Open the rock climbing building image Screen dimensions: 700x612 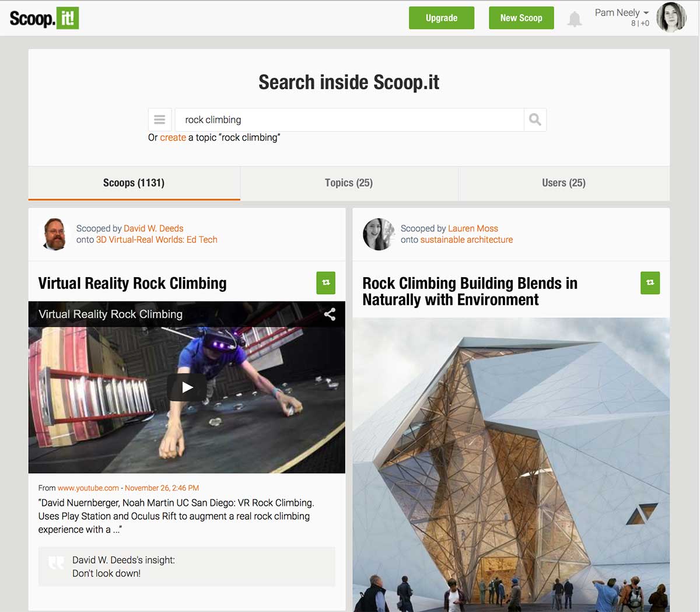(511, 464)
